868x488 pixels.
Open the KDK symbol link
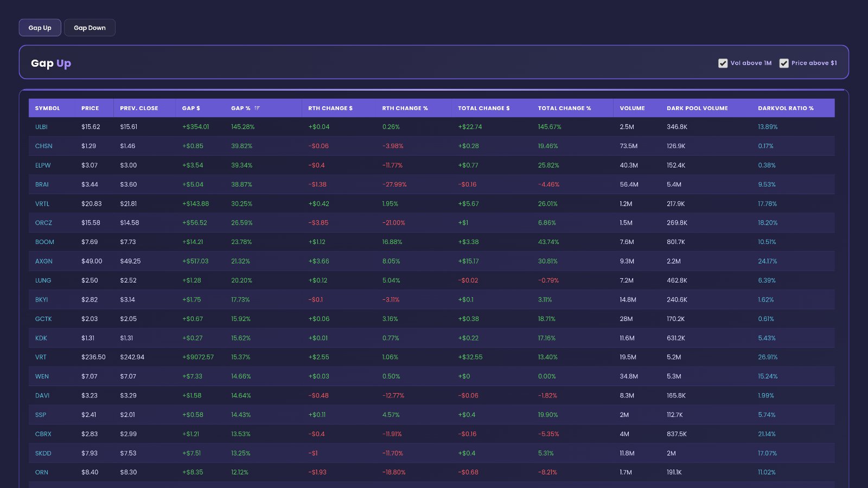[x=41, y=338]
